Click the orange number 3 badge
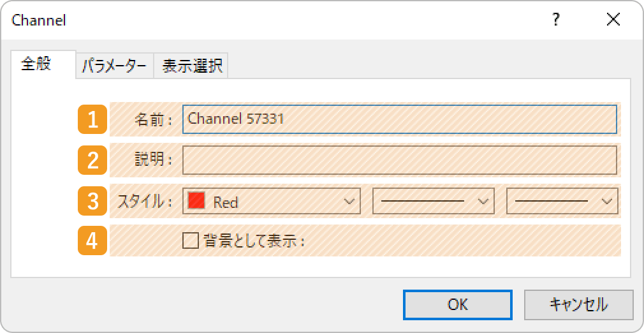644x333 pixels. point(92,201)
